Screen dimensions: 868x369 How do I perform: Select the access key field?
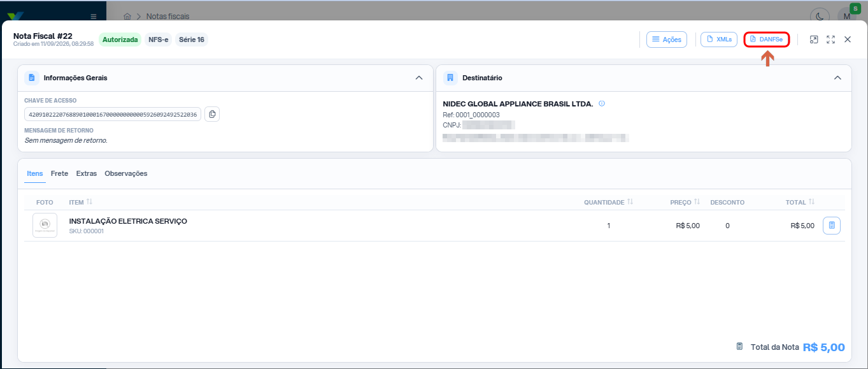point(113,114)
